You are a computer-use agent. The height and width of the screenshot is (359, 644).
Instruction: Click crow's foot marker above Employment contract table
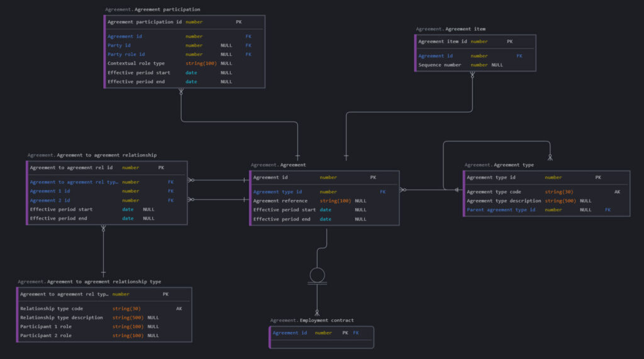[318, 312]
